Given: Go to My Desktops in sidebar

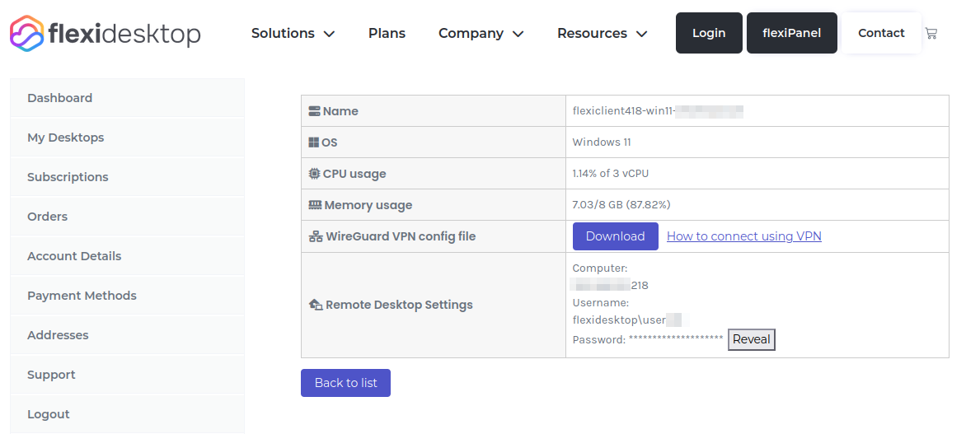Looking at the screenshot, I should point(66,138).
